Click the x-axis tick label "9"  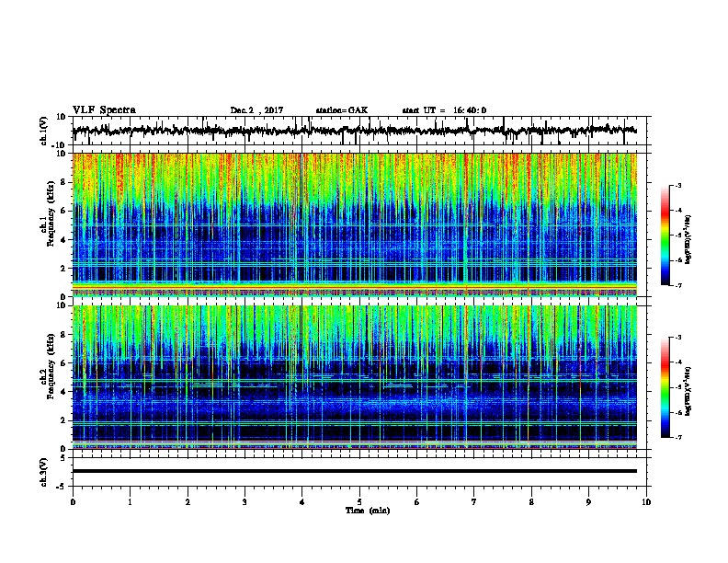[588, 501]
